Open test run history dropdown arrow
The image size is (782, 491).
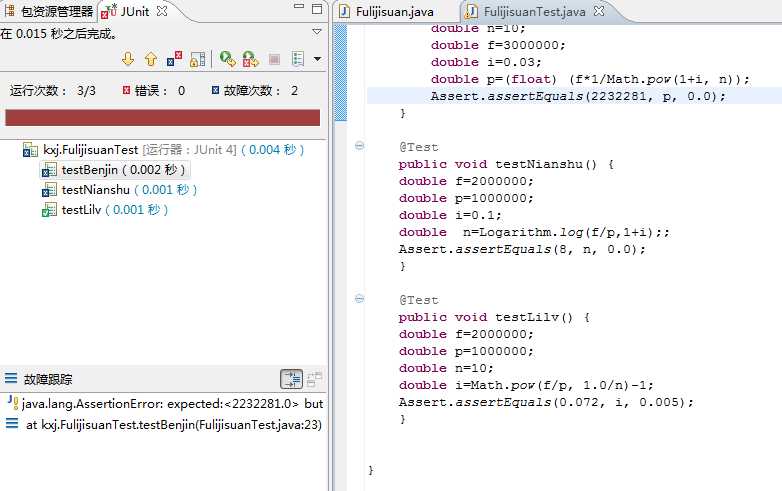[317, 59]
